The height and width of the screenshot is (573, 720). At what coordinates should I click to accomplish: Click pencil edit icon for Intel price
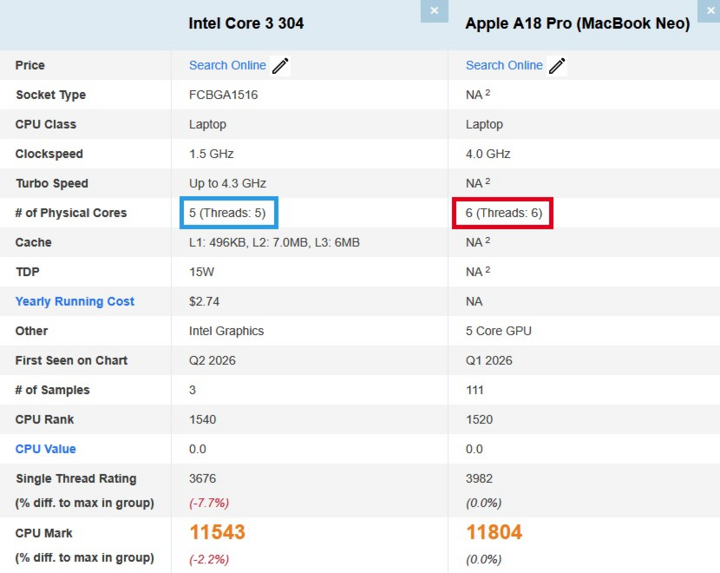280,66
